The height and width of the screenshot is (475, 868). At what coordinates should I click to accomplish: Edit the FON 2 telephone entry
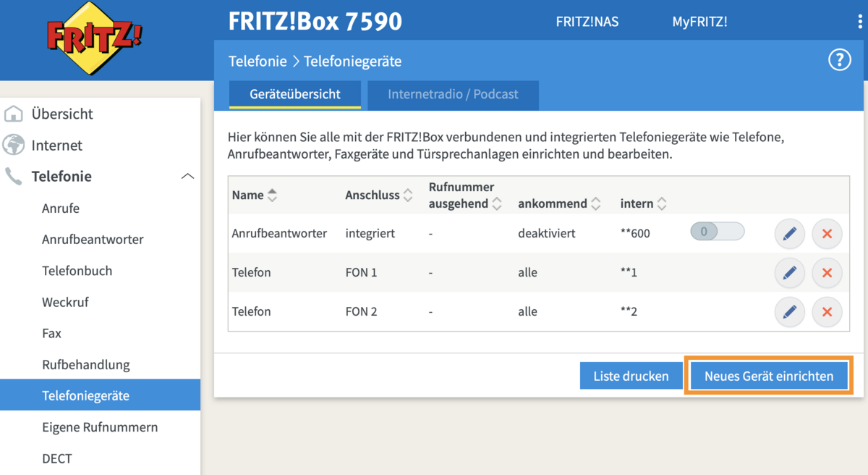point(789,312)
